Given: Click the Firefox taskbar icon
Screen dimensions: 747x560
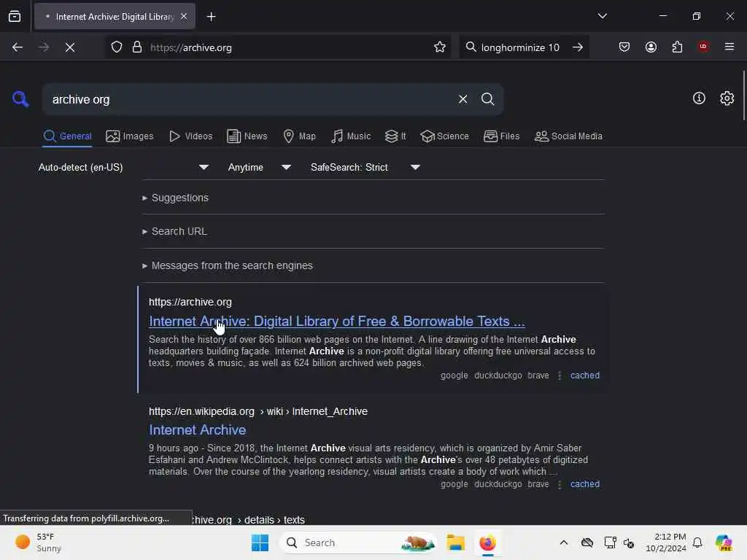Looking at the screenshot, I should click(487, 542).
